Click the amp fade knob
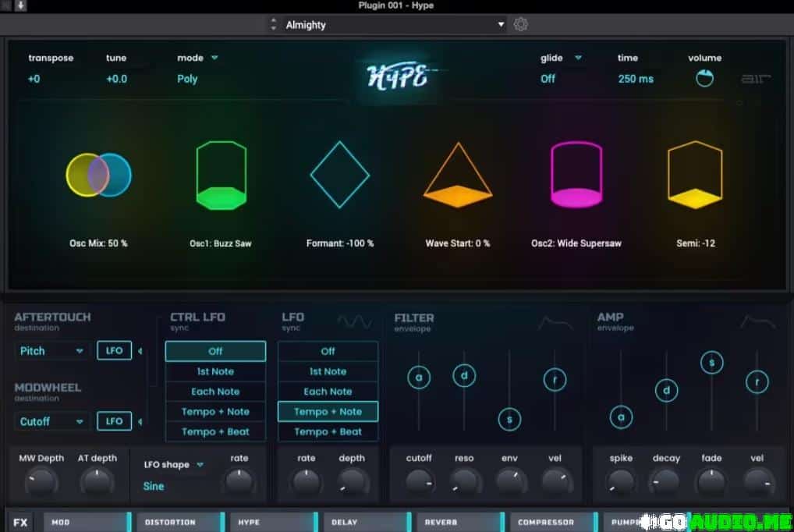 point(711,482)
